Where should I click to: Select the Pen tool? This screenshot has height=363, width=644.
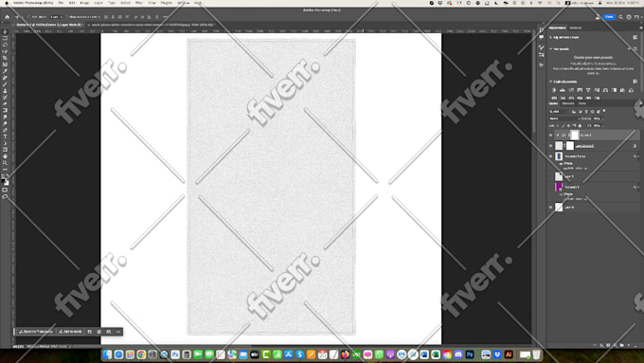click(x=5, y=130)
